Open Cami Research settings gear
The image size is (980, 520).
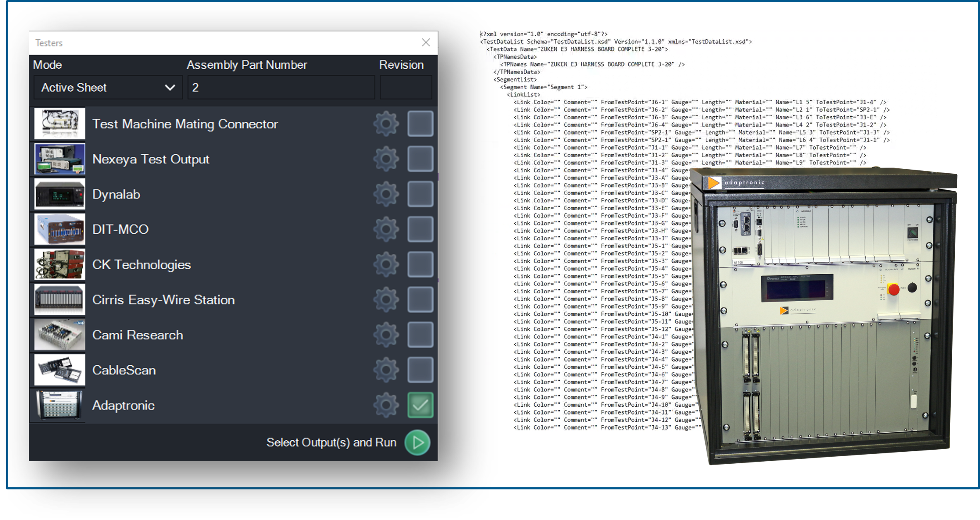click(386, 335)
